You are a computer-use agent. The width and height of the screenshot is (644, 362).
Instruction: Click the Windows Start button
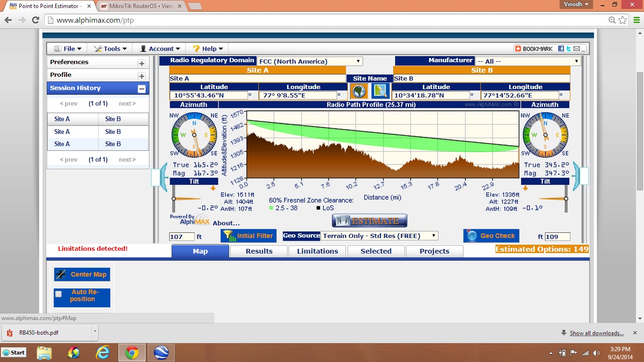[13, 353]
